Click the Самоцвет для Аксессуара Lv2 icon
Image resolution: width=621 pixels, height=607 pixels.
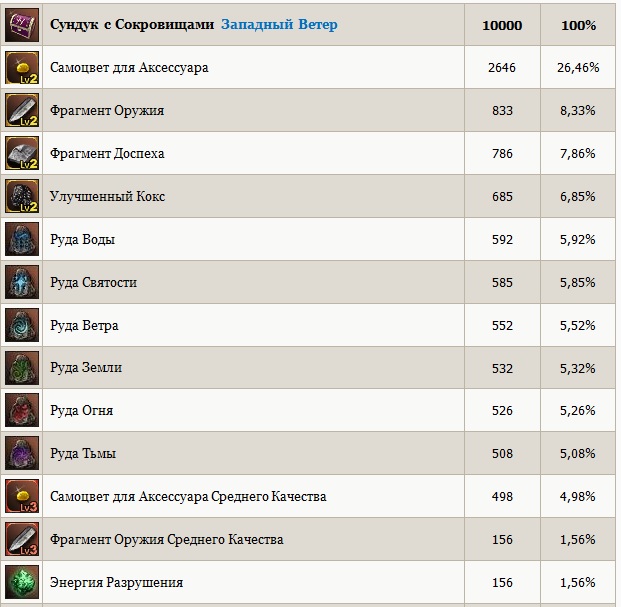[x=22, y=67]
